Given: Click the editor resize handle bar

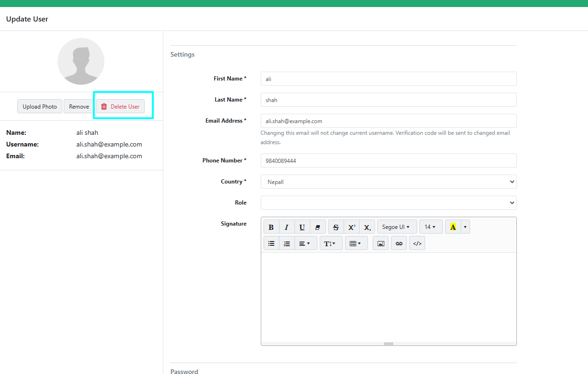Looking at the screenshot, I should (x=389, y=344).
